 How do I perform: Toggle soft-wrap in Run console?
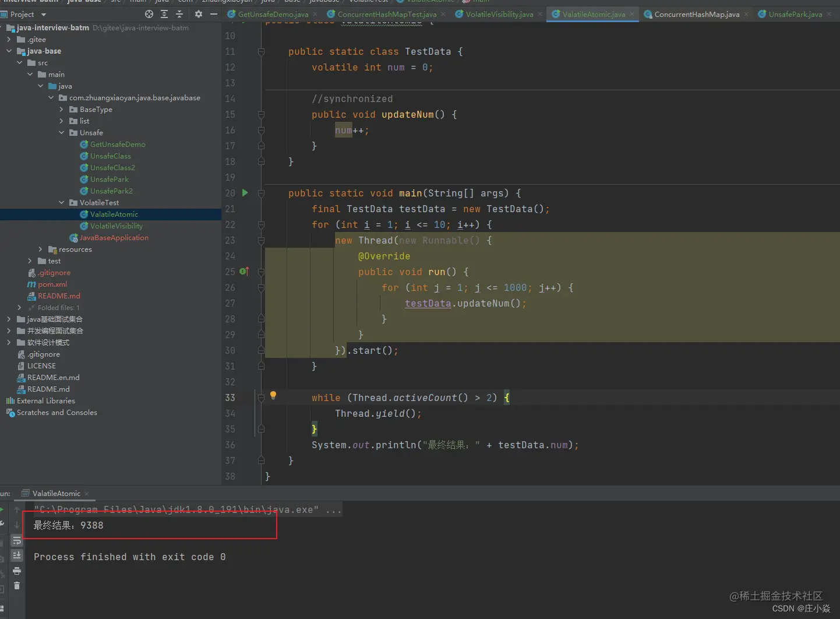coord(17,541)
